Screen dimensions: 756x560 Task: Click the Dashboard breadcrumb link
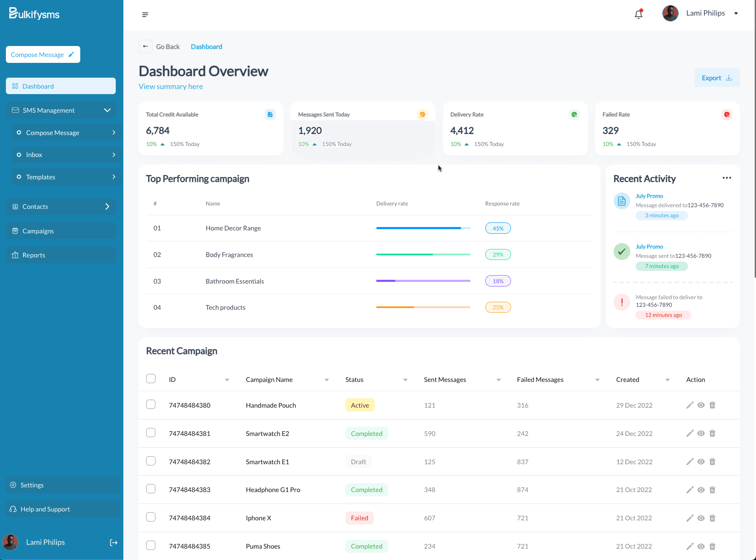pos(207,46)
